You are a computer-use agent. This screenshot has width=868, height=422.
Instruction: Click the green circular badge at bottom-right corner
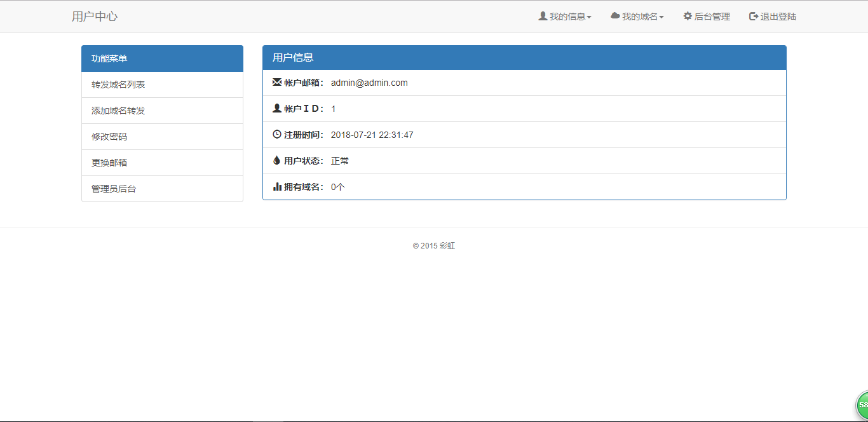click(862, 405)
